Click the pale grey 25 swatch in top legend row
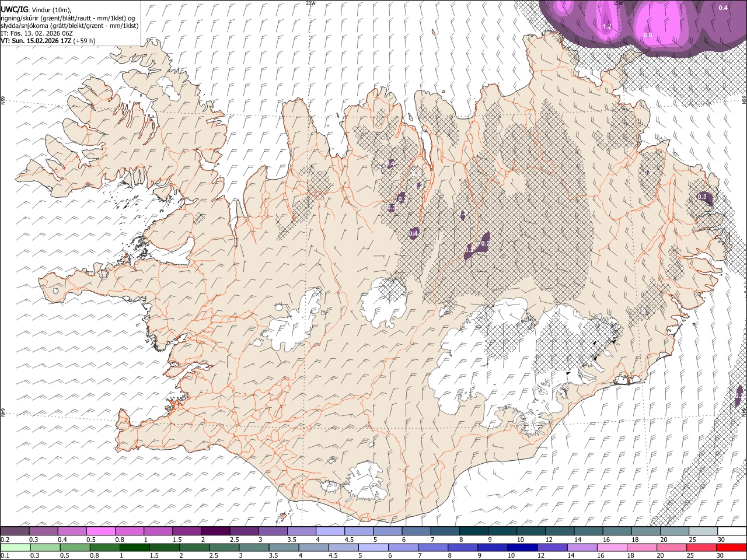The width and height of the screenshot is (747, 560). click(703, 531)
